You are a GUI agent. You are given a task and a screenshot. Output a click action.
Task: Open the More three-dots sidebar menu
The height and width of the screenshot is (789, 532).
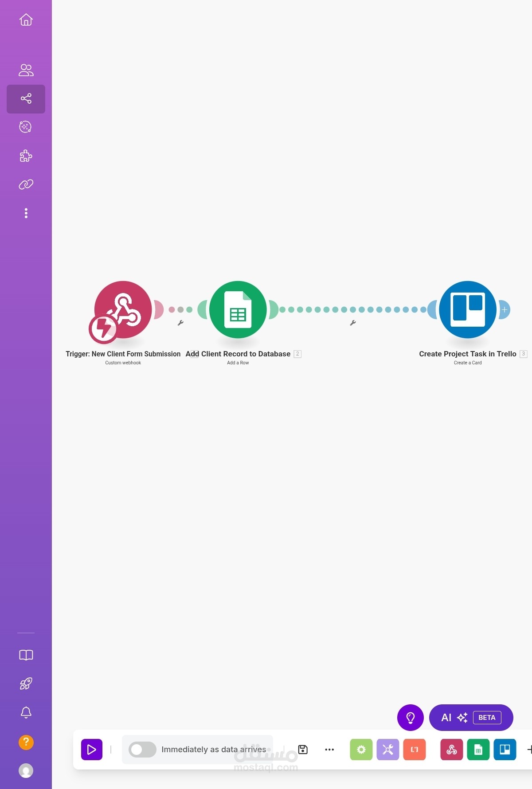pyautogui.click(x=26, y=213)
